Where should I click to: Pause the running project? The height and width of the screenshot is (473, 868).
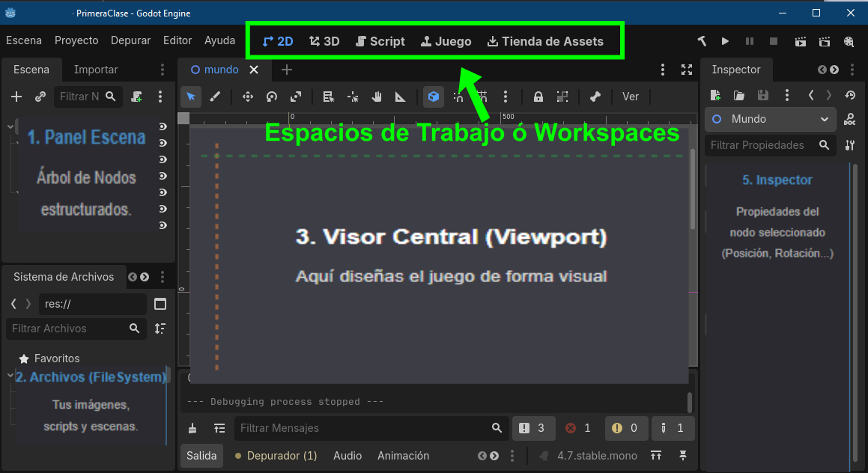pos(750,41)
